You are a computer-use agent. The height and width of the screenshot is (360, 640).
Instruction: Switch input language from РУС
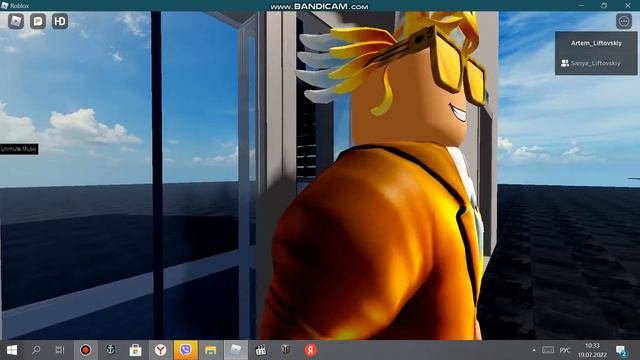565,350
